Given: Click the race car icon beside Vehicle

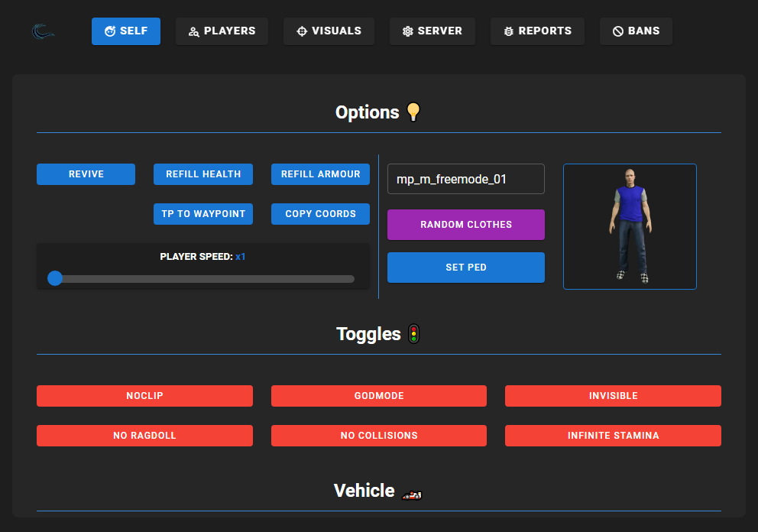Looking at the screenshot, I should click(x=411, y=494).
